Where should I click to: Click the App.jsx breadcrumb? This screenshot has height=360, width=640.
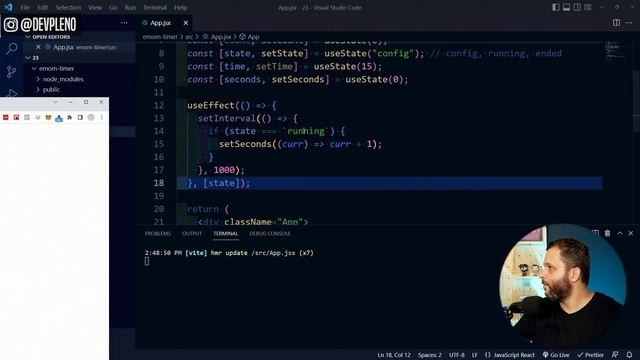click(x=220, y=37)
